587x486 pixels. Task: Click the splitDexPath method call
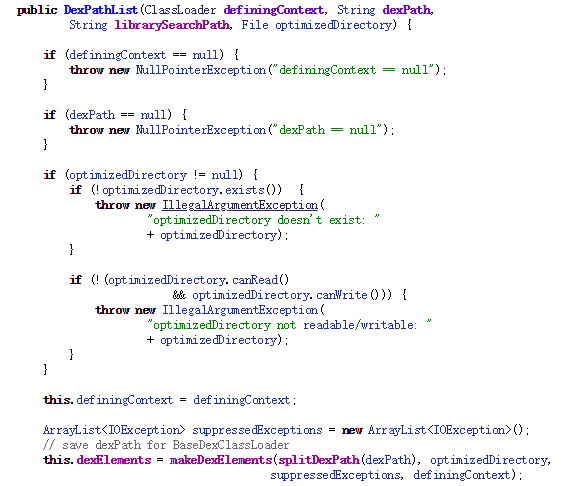pyautogui.click(x=319, y=460)
